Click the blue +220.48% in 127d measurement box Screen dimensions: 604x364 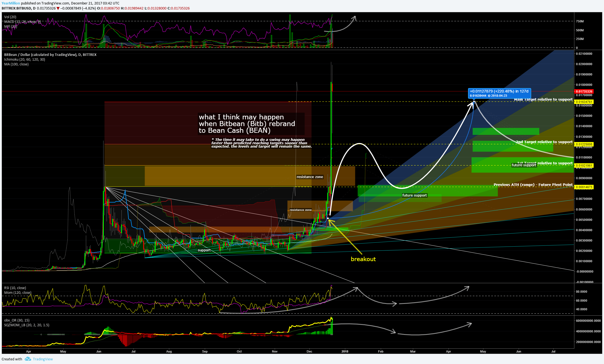tap(499, 93)
